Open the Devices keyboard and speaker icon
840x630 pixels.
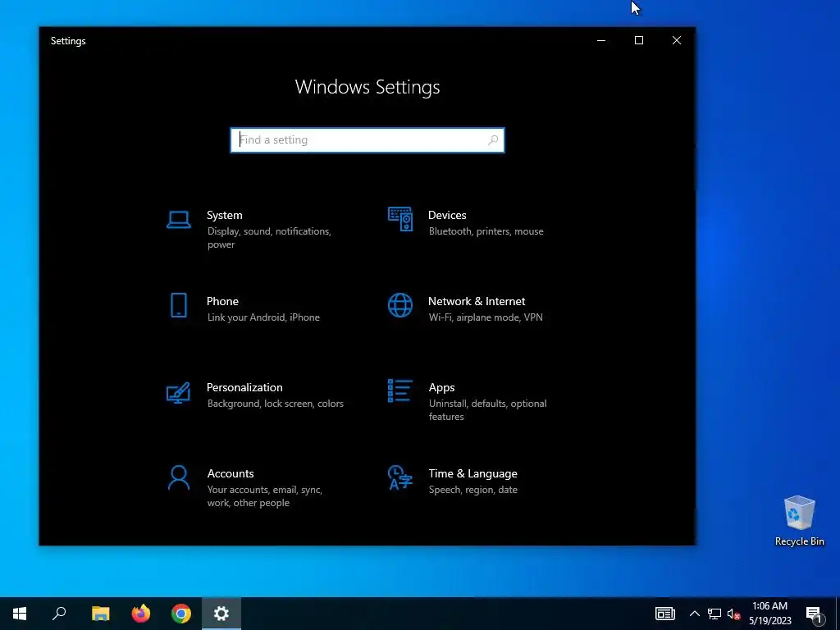[x=400, y=219]
